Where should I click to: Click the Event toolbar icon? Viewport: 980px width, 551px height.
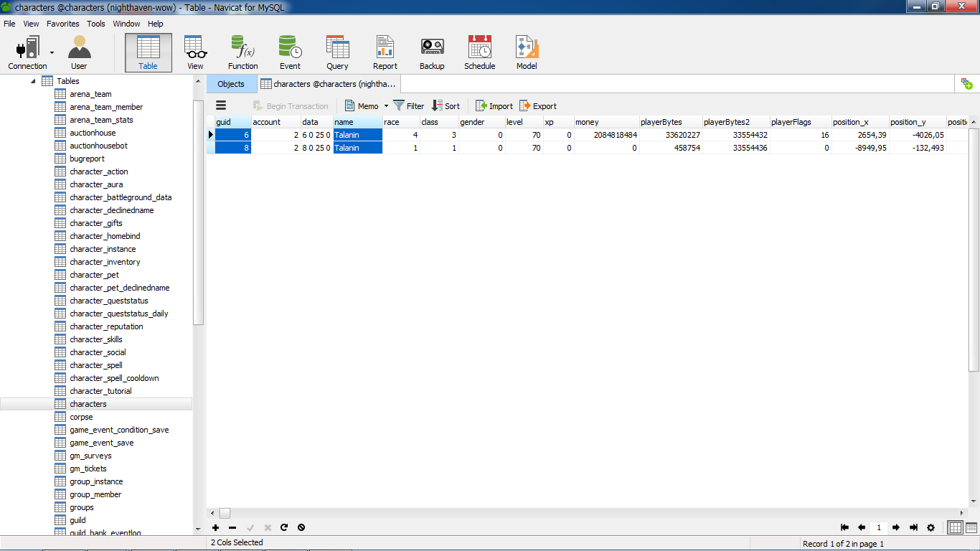pyautogui.click(x=290, y=52)
